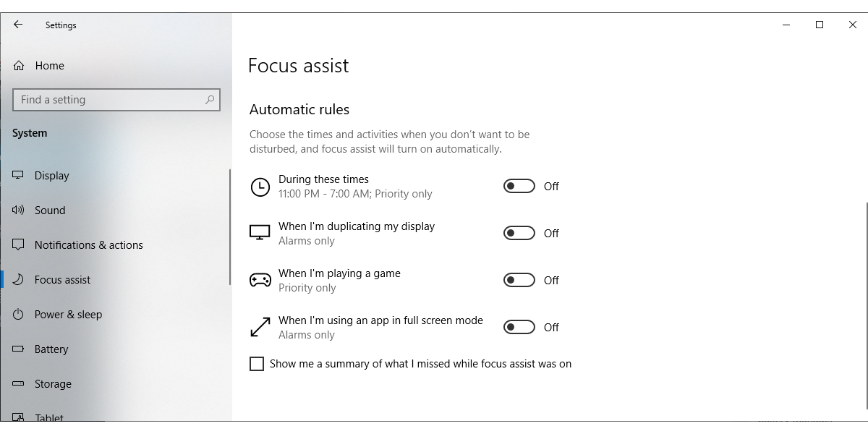
Task: Click the Sound speaker icon
Action: point(20,210)
